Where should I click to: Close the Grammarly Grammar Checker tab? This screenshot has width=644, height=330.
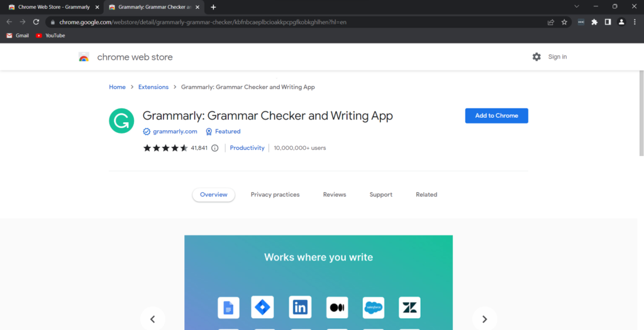tap(197, 7)
